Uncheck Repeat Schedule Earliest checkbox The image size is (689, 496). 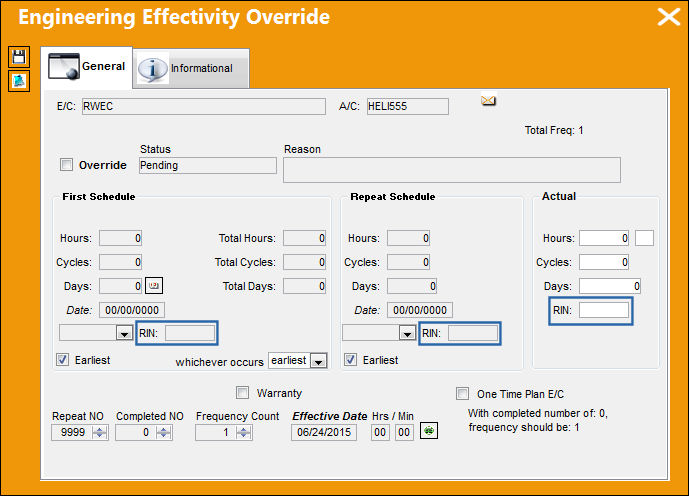coord(350,359)
